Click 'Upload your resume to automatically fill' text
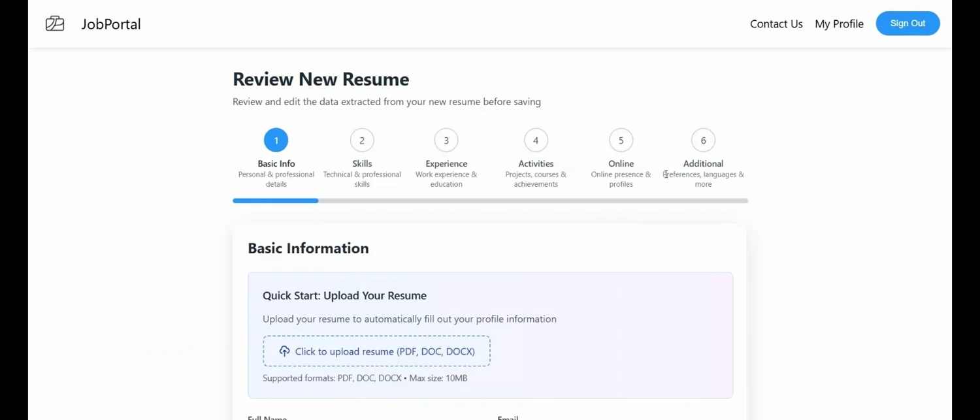Viewport: 980px width, 420px height. [410, 319]
